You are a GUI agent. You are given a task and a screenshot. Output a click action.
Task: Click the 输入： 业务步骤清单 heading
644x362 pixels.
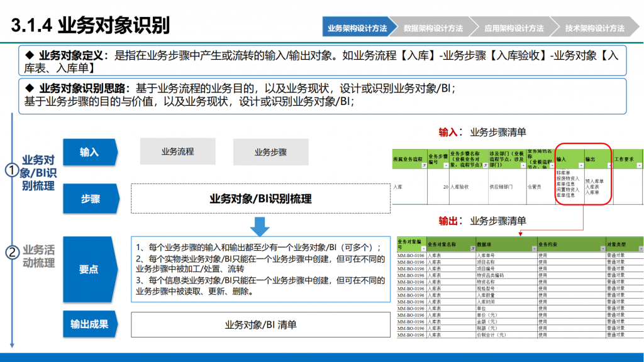pos(482,132)
